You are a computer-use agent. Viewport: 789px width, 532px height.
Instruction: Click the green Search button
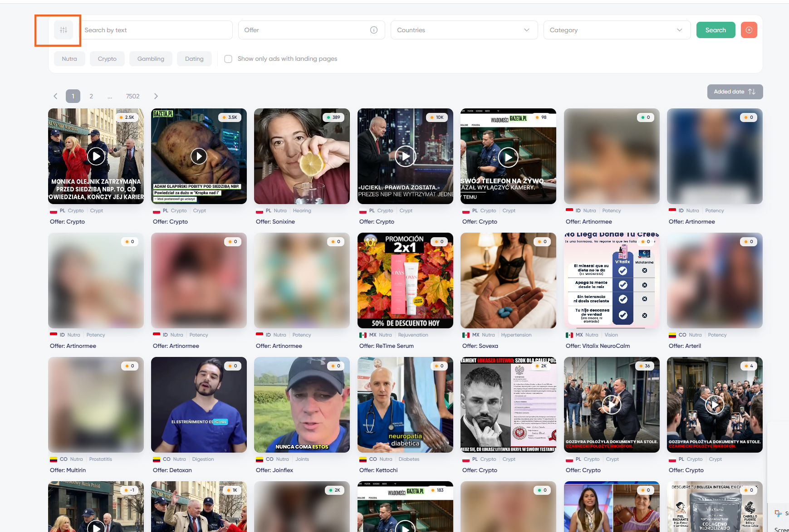tap(715, 30)
